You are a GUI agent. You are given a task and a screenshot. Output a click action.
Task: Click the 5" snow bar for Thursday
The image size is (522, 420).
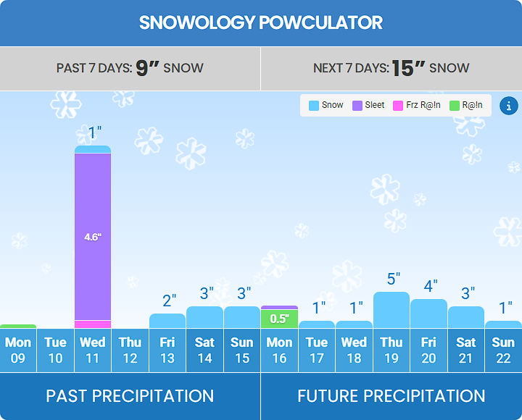click(391, 310)
